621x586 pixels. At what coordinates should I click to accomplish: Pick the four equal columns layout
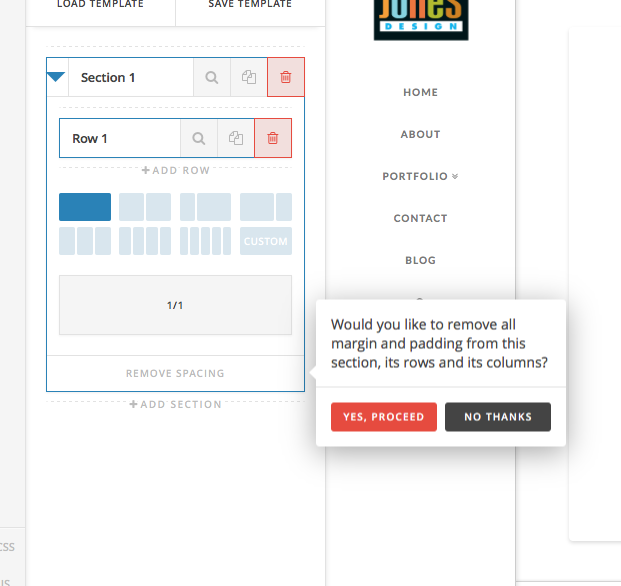coord(145,241)
